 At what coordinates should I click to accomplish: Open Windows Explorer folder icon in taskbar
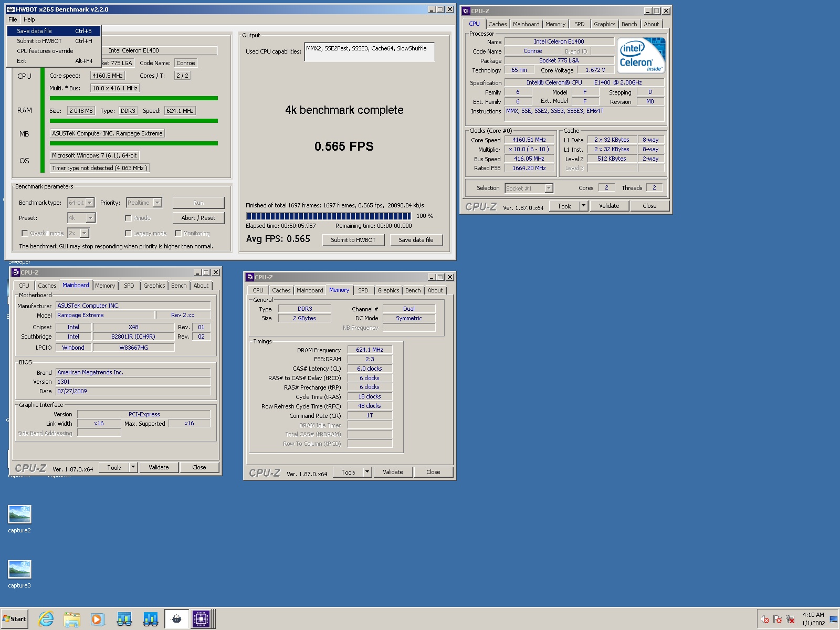[72, 619]
